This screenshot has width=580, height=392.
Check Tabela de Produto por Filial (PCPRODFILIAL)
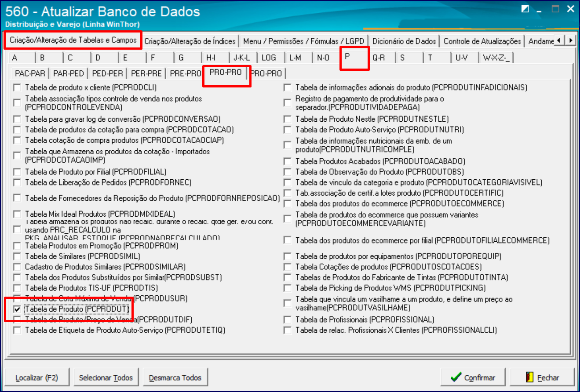pyautogui.click(x=17, y=172)
